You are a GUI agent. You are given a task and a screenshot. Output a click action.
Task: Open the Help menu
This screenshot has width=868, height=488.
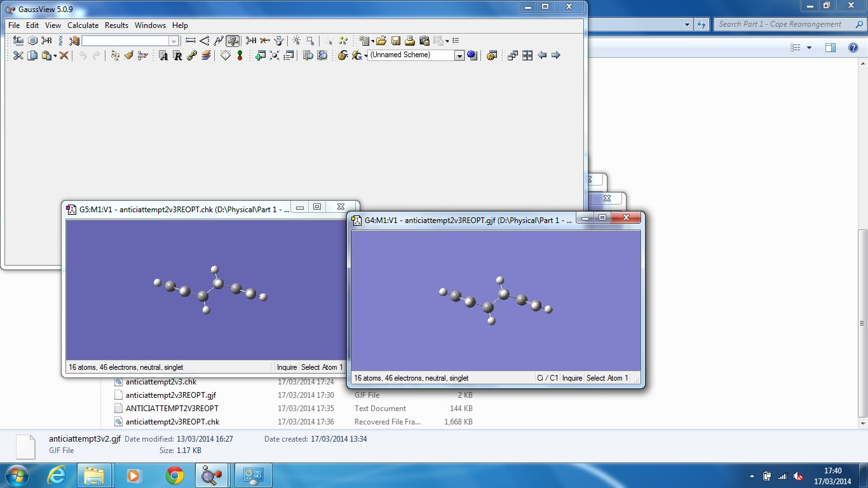(x=180, y=25)
